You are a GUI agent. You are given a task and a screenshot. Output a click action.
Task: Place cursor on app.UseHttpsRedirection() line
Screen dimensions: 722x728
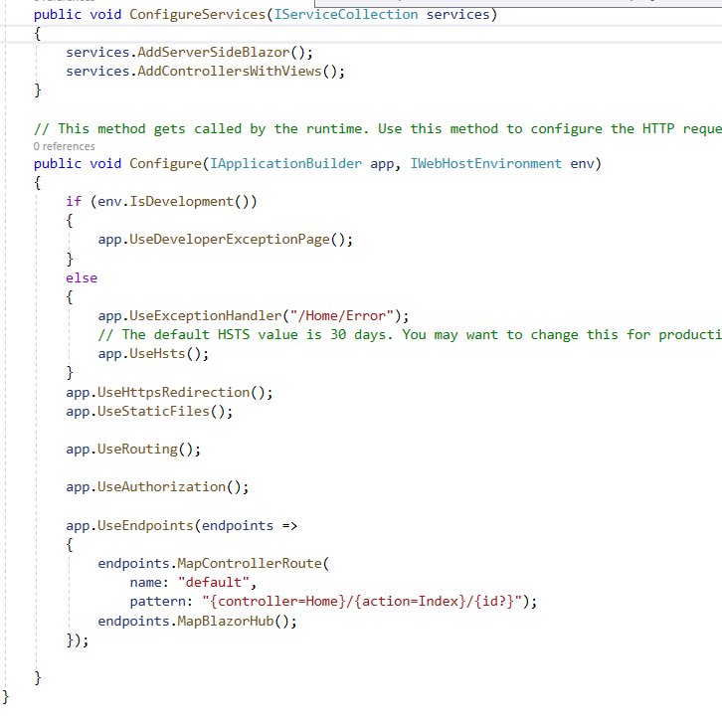[x=169, y=392]
